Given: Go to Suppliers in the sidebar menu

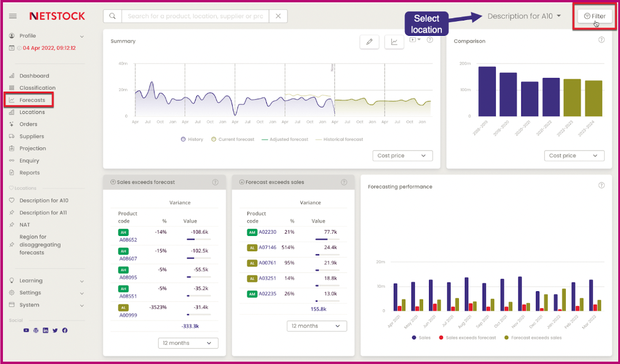Looking at the screenshot, I should [32, 136].
